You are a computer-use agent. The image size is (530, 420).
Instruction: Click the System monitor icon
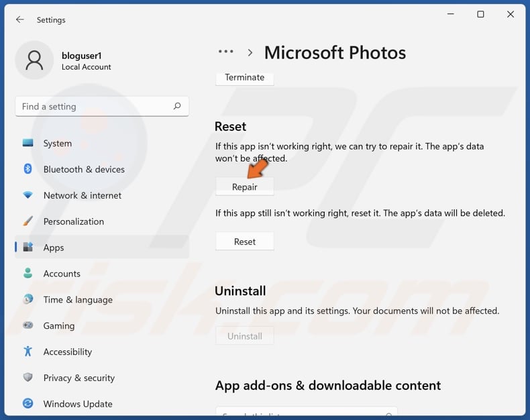[x=28, y=143]
